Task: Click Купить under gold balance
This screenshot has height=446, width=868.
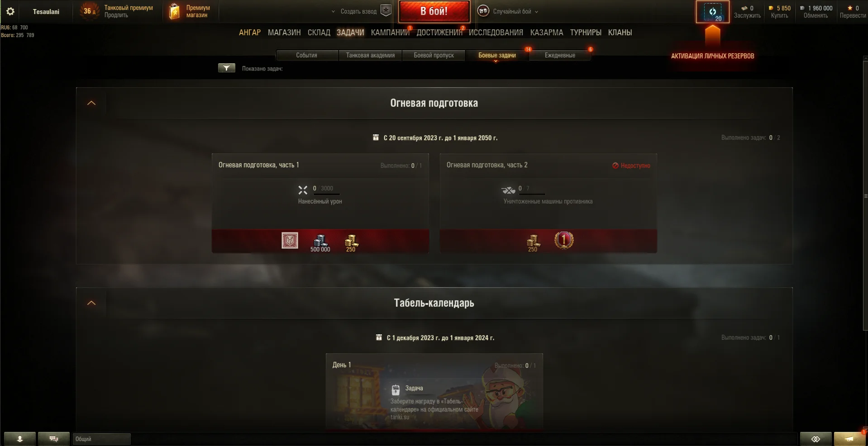Action: coord(779,15)
